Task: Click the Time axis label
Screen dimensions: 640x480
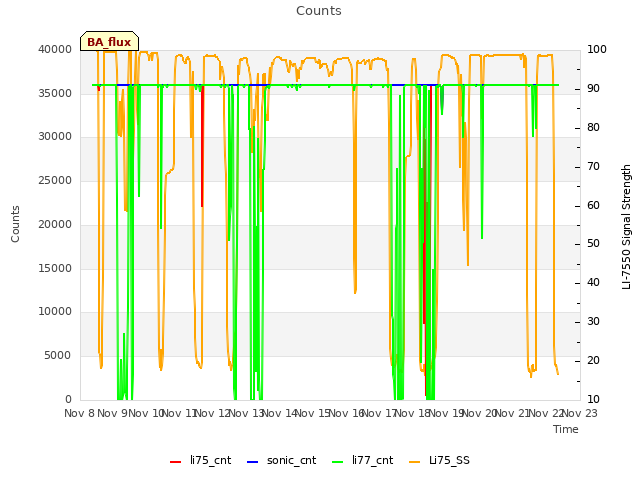Action: 566,429
